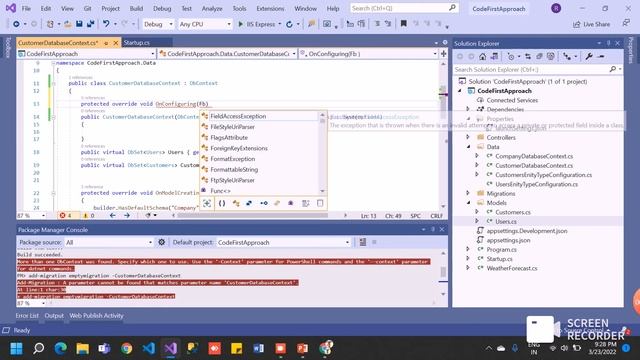Click the Save icon in the toolbar
Viewport: 640px width, 360px height.
pos(79,24)
